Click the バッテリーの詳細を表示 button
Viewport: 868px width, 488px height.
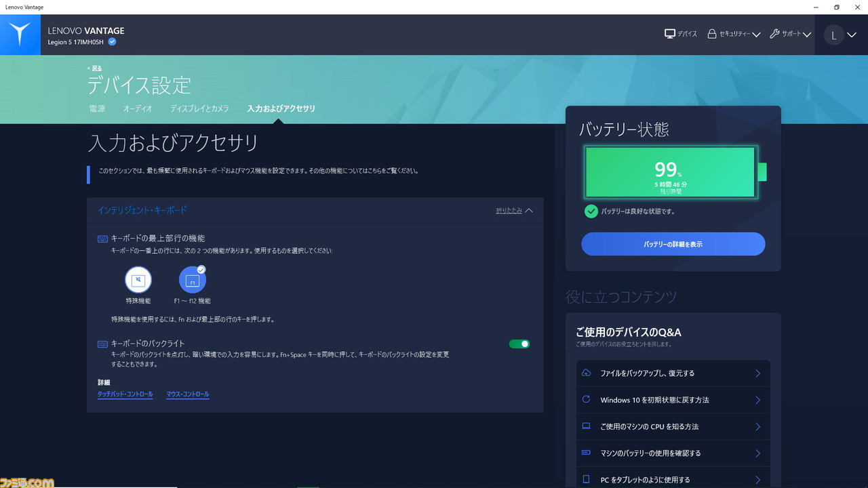pos(673,244)
